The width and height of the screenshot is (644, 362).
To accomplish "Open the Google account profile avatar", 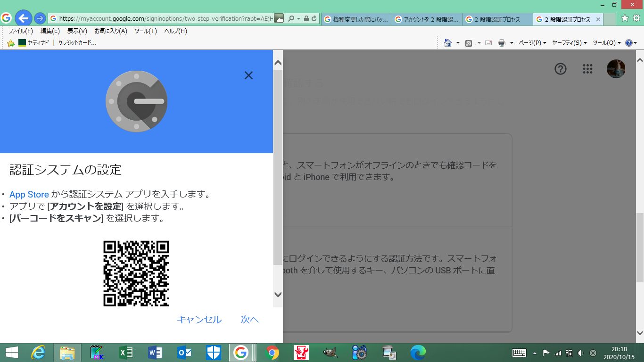I will point(616,69).
